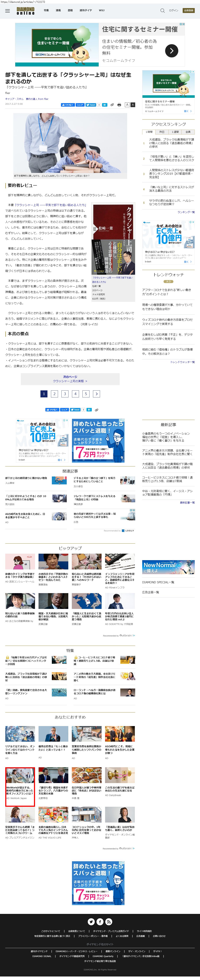Click the 最新記事一覧 link

pos(187,503)
